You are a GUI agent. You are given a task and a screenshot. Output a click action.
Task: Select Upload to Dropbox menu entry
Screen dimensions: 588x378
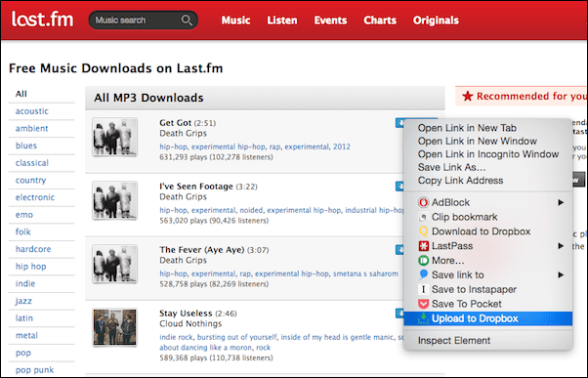click(487, 318)
